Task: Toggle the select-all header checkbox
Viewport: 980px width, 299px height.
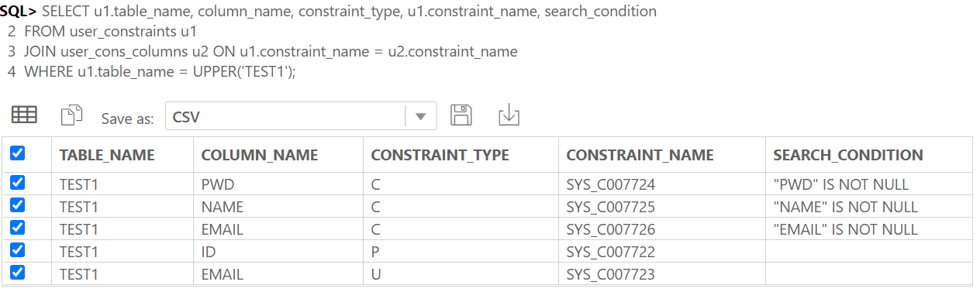Action: click(17, 154)
